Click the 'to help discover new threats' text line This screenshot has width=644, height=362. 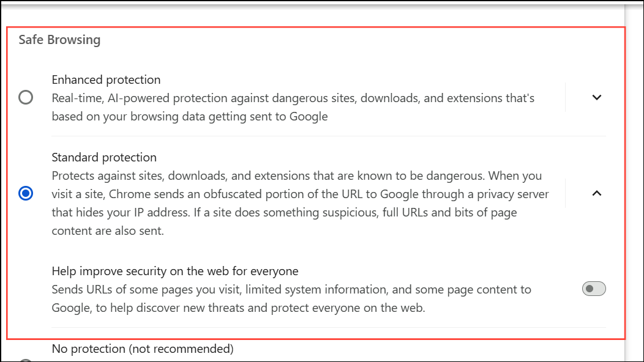click(x=238, y=308)
